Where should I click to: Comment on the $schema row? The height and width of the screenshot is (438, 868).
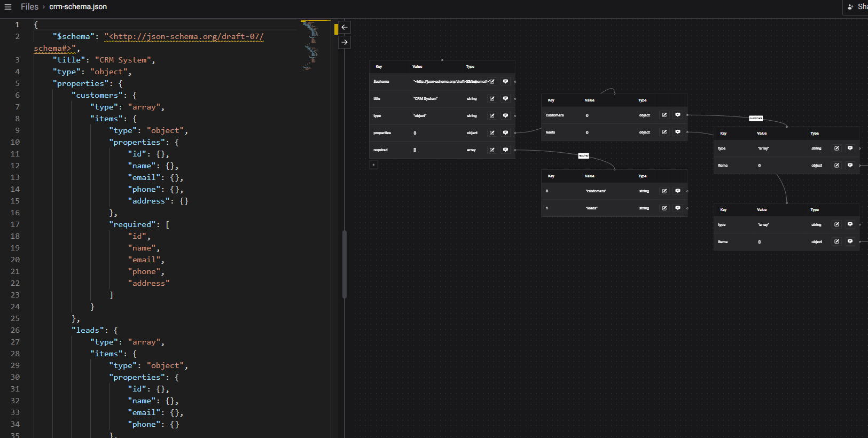pos(505,82)
